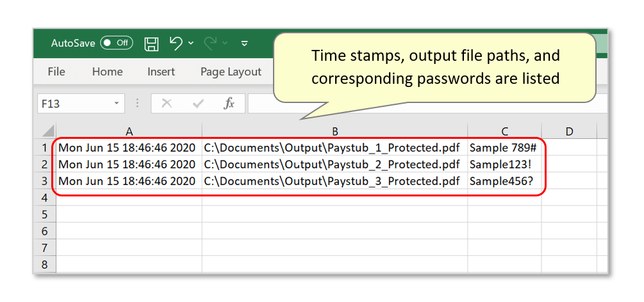The width and height of the screenshot is (644, 302).
Task: Expand the Name Box dropdown arrow
Action: click(116, 103)
